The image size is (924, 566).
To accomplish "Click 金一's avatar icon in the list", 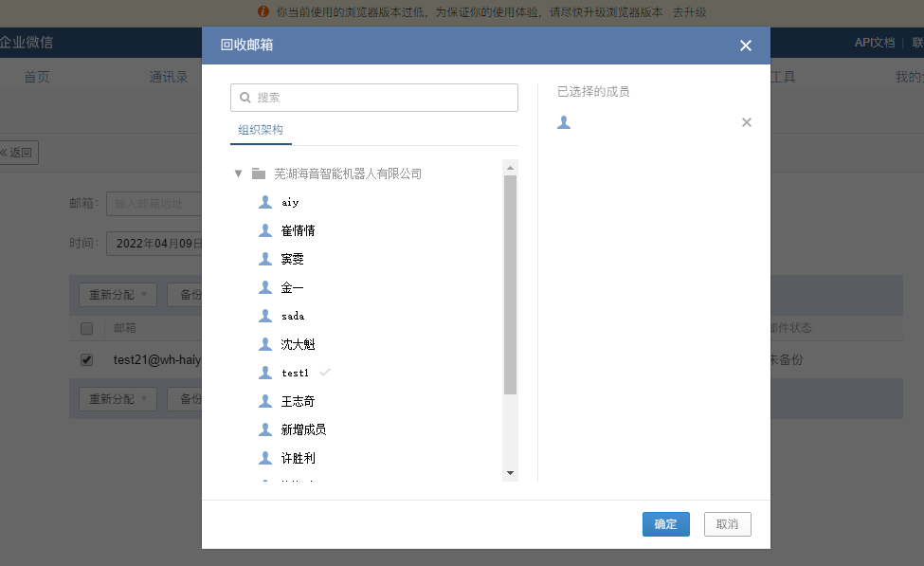I will 264,287.
